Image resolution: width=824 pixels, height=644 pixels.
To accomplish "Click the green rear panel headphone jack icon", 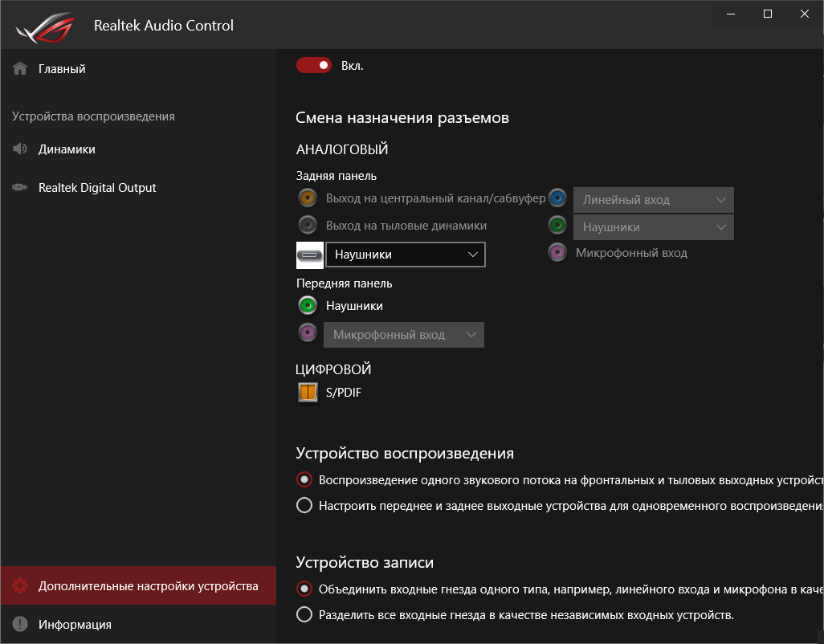I will pyautogui.click(x=558, y=225).
